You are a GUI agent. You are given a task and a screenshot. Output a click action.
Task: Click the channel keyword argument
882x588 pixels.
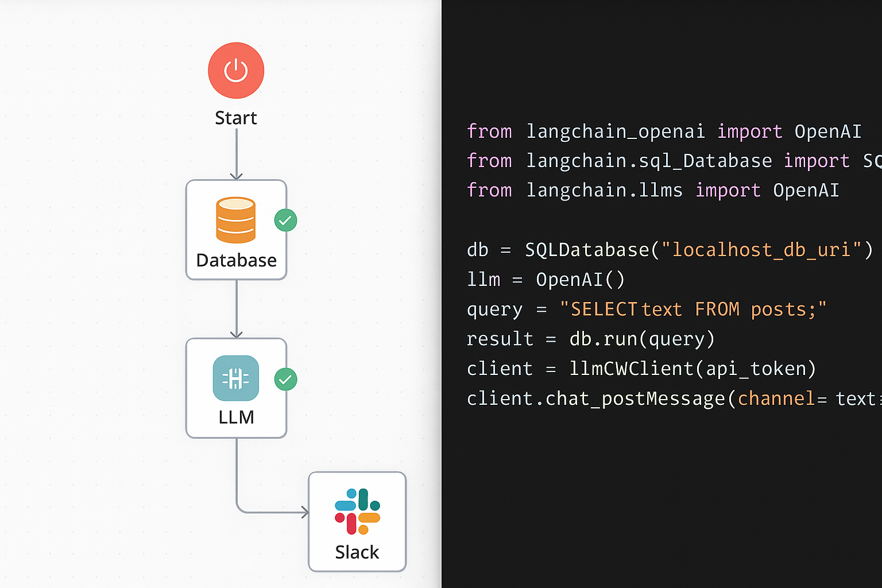coord(776,399)
